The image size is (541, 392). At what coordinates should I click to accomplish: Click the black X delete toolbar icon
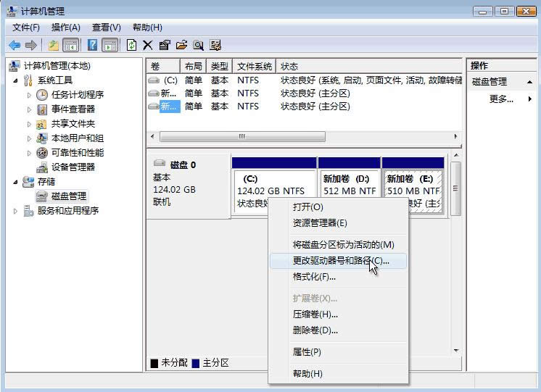point(148,45)
